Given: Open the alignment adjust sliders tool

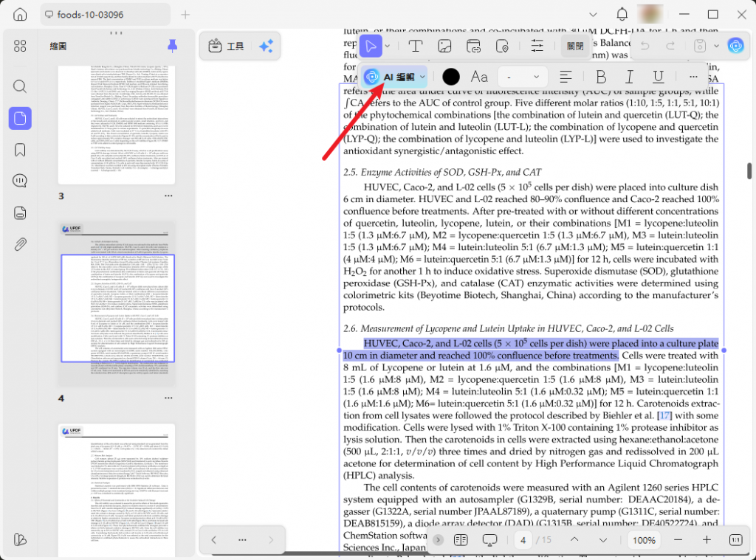Looking at the screenshot, I should tap(537, 46).
